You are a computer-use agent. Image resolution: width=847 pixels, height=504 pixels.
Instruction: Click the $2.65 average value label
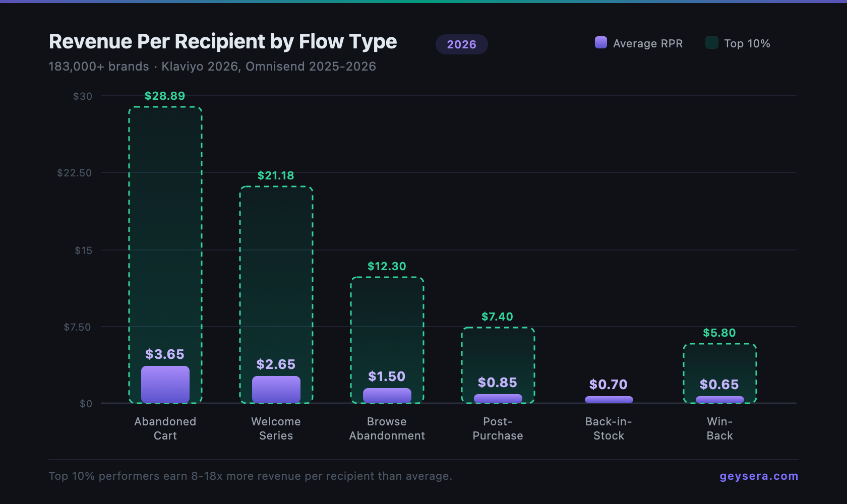(276, 364)
